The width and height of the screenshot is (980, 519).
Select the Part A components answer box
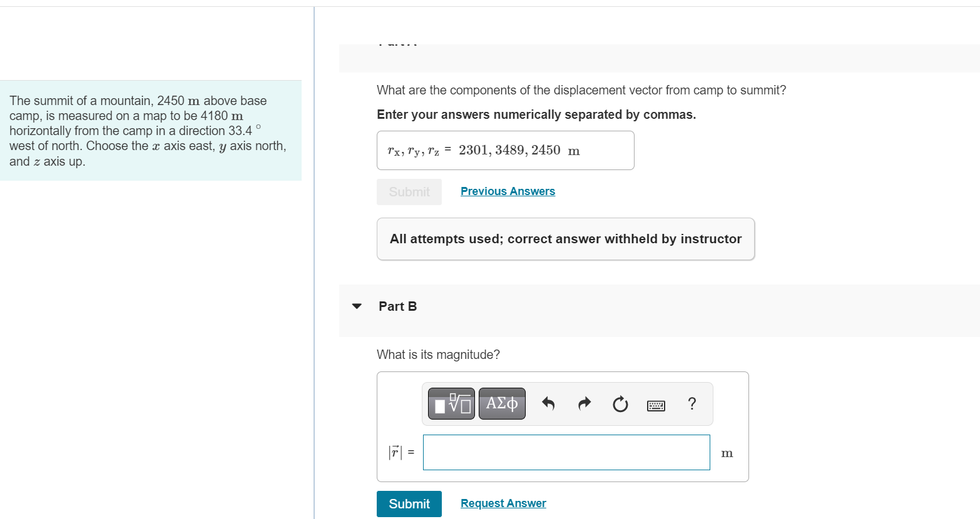point(506,150)
